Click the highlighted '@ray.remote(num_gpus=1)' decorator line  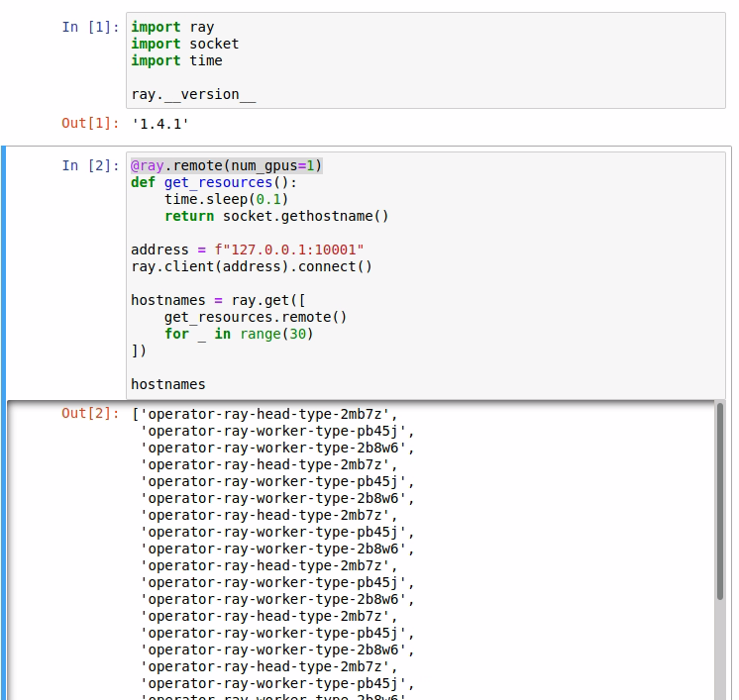point(226,165)
